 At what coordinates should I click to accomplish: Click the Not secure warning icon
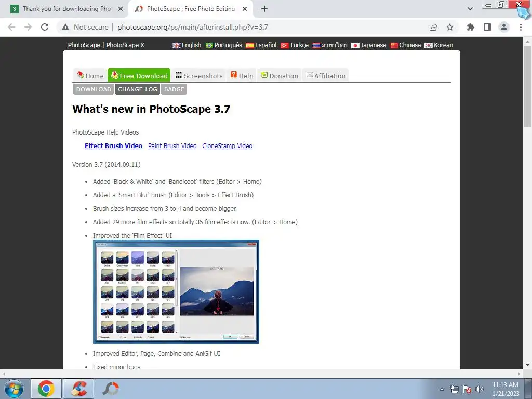coord(65,27)
